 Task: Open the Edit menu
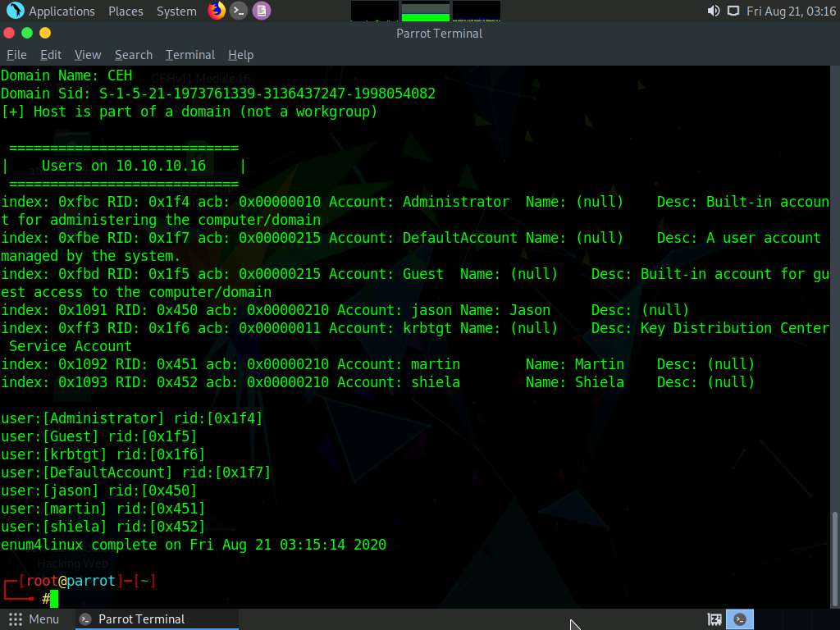pyautogui.click(x=50, y=55)
